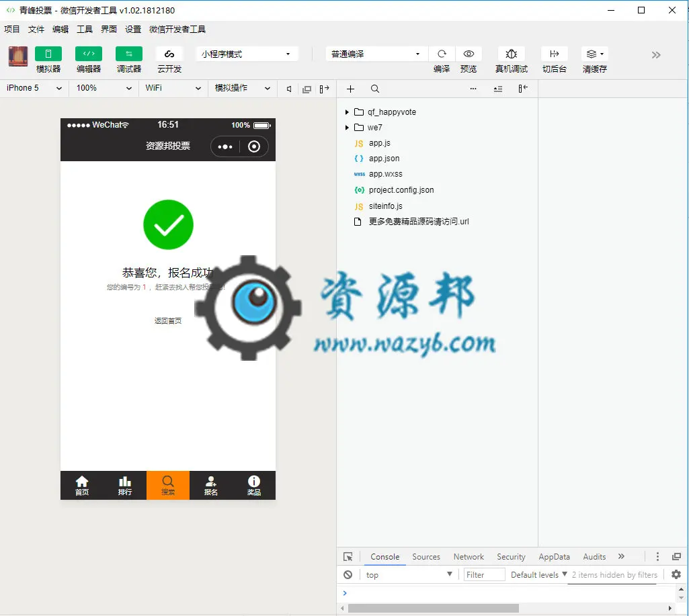Click the inspect element picker icon
The image size is (689, 616).
click(348, 557)
